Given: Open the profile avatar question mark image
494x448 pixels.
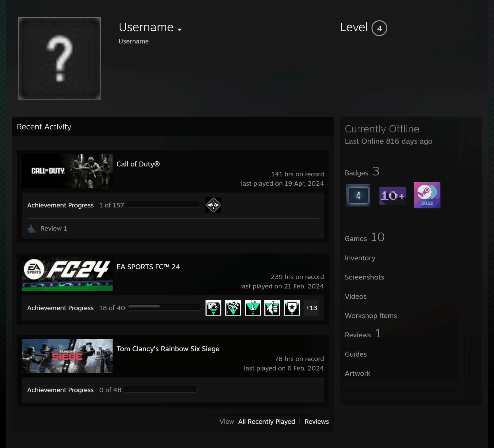Looking at the screenshot, I should [x=59, y=58].
